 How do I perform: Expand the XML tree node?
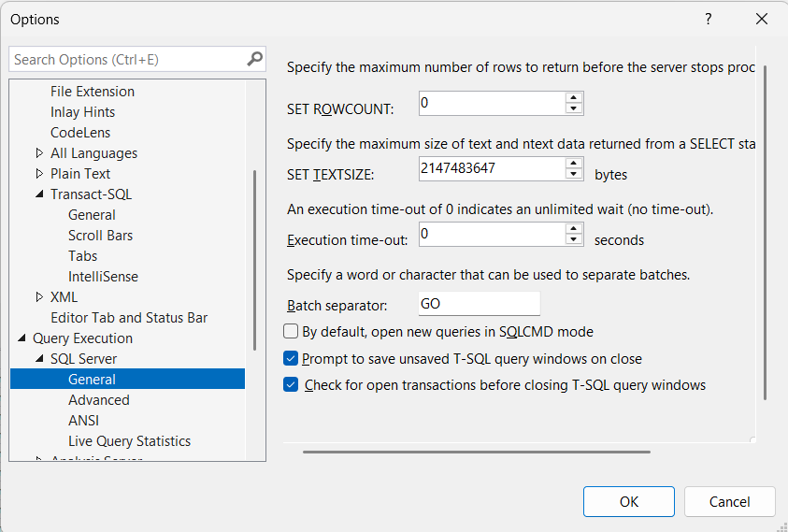click(x=39, y=297)
